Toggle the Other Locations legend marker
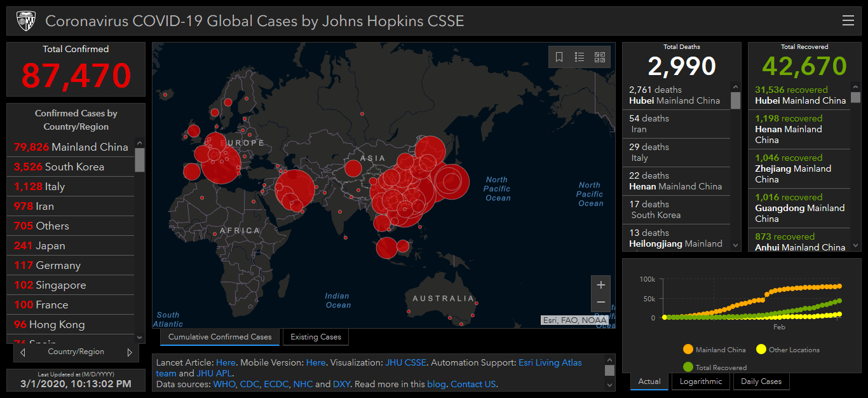 [x=761, y=350]
